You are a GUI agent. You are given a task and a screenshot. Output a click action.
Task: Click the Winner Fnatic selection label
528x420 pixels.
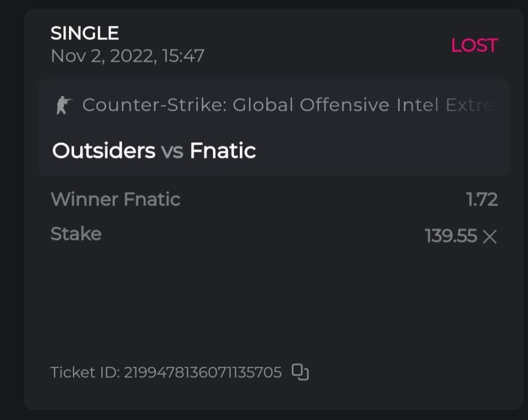pyautogui.click(x=115, y=199)
